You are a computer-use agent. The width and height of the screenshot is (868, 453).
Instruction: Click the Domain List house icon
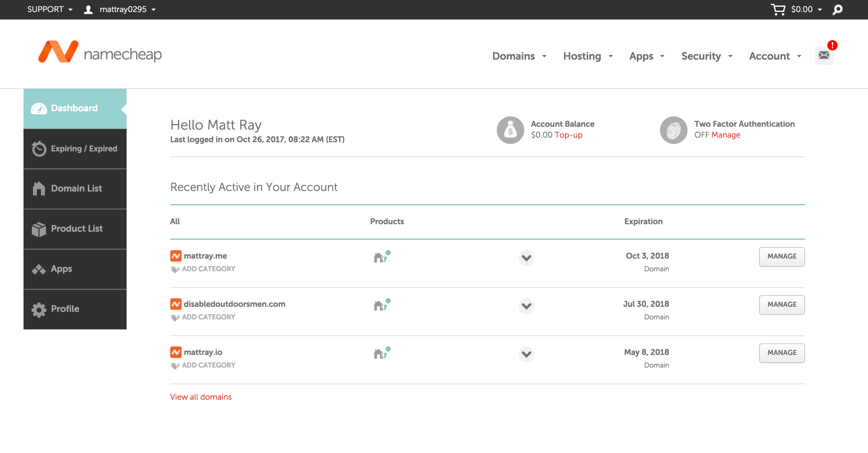tap(39, 189)
